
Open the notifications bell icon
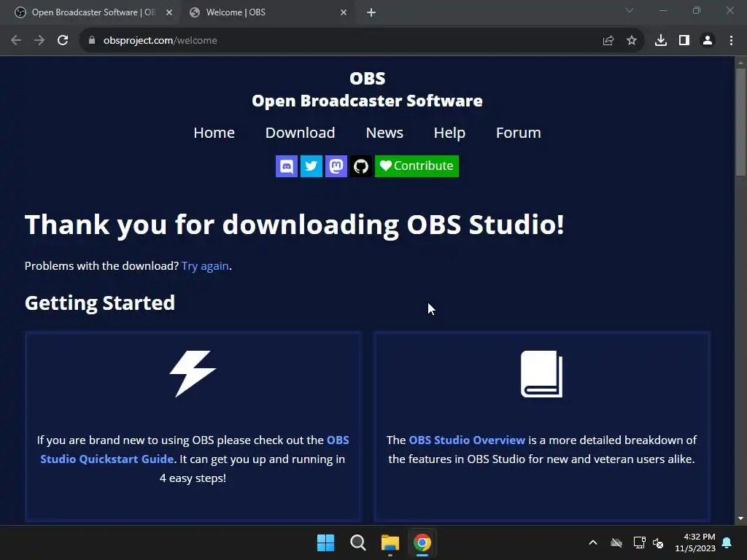pyautogui.click(x=727, y=542)
